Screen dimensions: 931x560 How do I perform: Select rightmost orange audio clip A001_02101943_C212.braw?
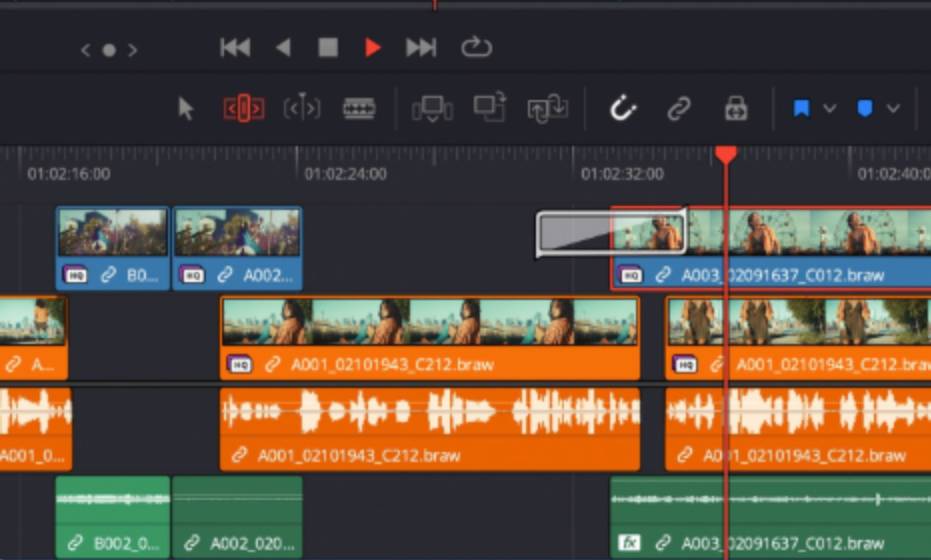pyautogui.click(x=798, y=429)
